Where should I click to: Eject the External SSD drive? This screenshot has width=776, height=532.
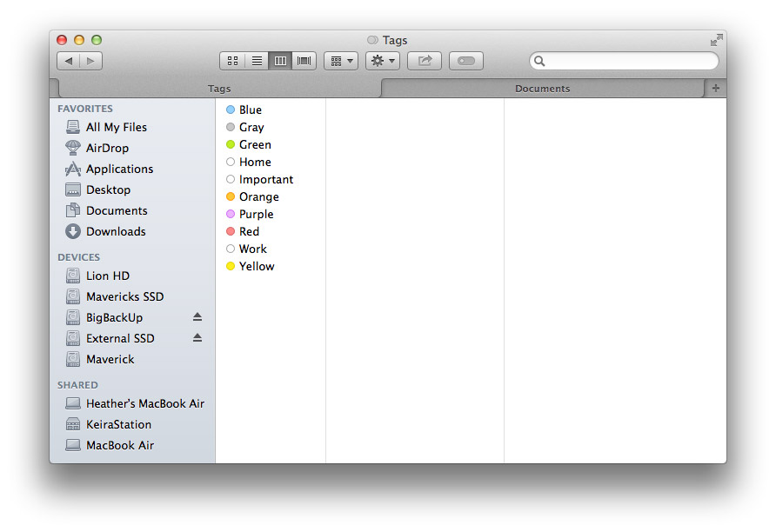point(197,337)
